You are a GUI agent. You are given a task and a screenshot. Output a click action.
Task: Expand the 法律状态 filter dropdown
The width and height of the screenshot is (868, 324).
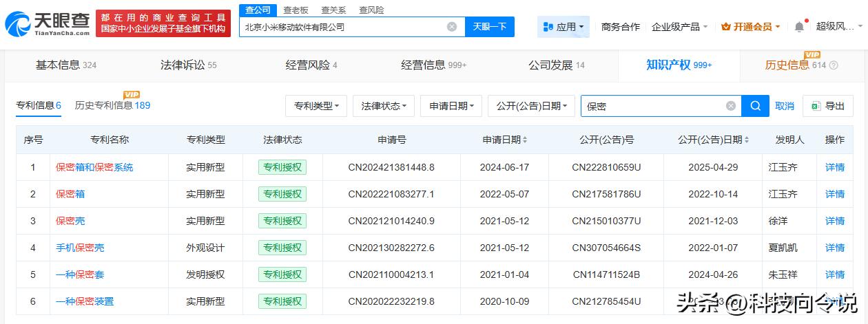tap(384, 106)
